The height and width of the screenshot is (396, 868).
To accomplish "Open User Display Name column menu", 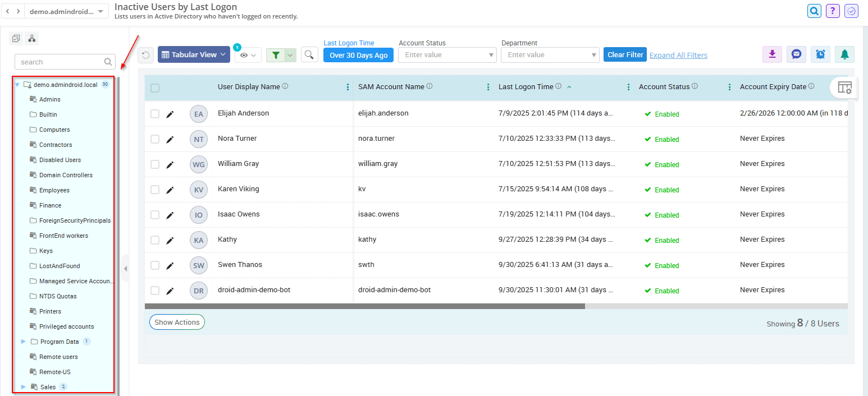I will click(x=348, y=87).
